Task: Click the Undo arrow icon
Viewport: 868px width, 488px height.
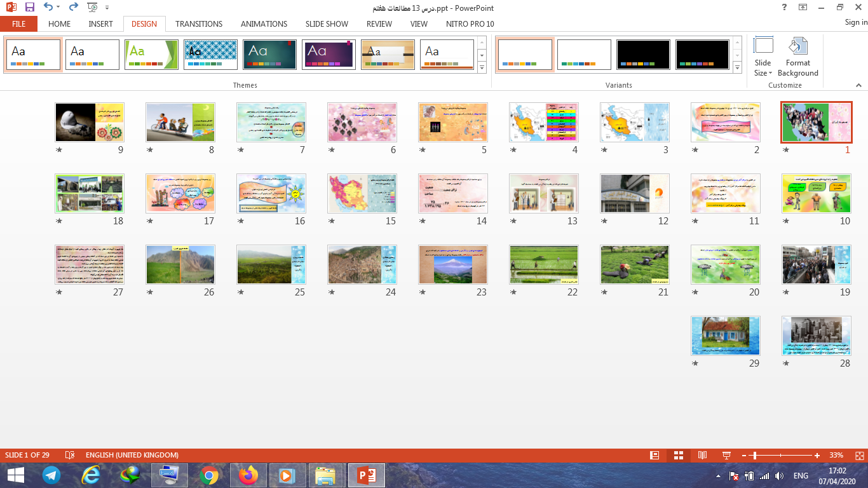Action: click(x=48, y=8)
